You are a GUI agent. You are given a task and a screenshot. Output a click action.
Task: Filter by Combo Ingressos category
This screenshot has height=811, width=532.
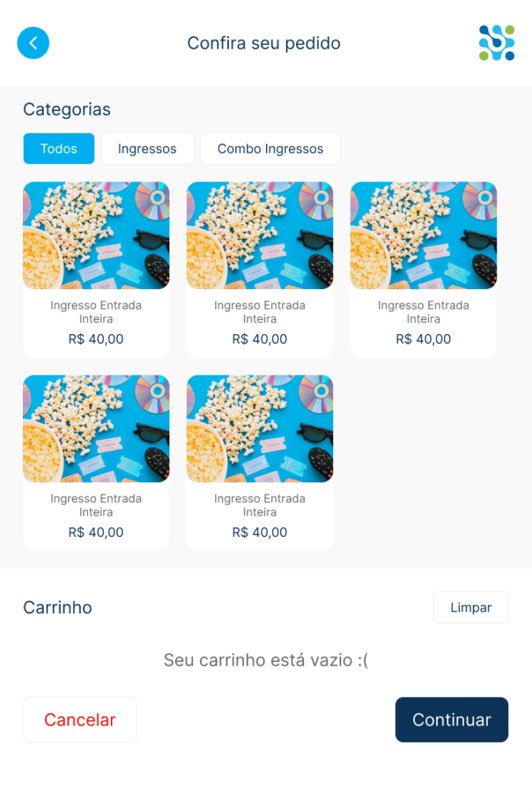[x=270, y=149]
